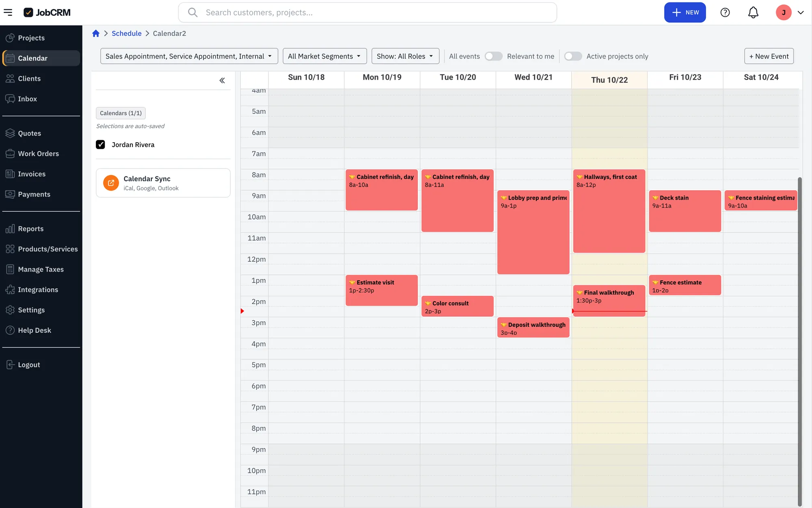Click the Projects sidebar icon
Viewport: 812px width, 508px height.
coord(10,38)
